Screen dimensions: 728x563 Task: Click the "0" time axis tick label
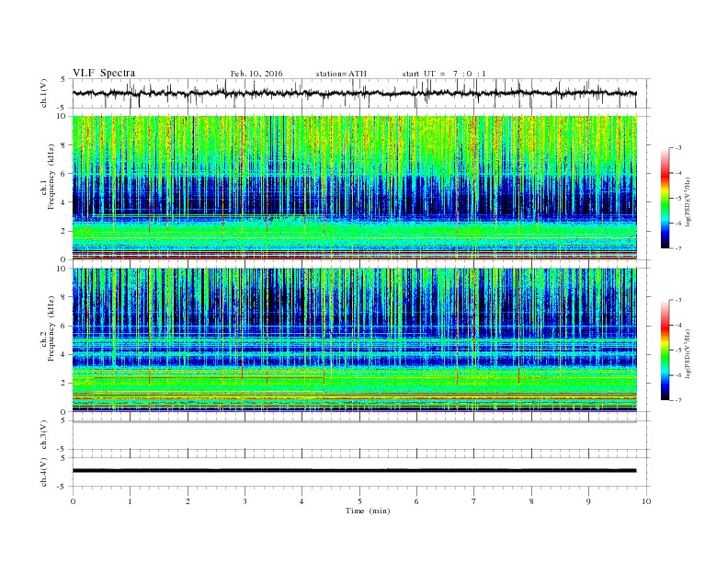tap(73, 501)
